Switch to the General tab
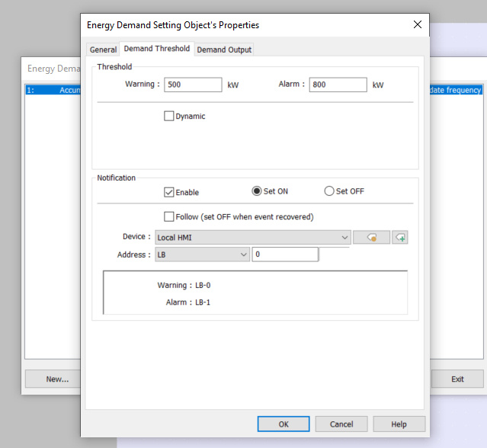The width and height of the screenshot is (487, 448). coord(103,50)
